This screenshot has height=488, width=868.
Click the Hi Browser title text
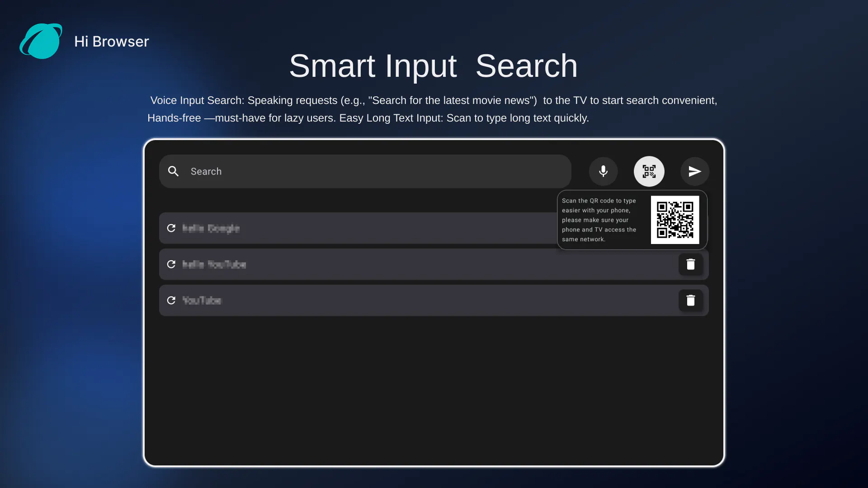pyautogui.click(x=112, y=42)
